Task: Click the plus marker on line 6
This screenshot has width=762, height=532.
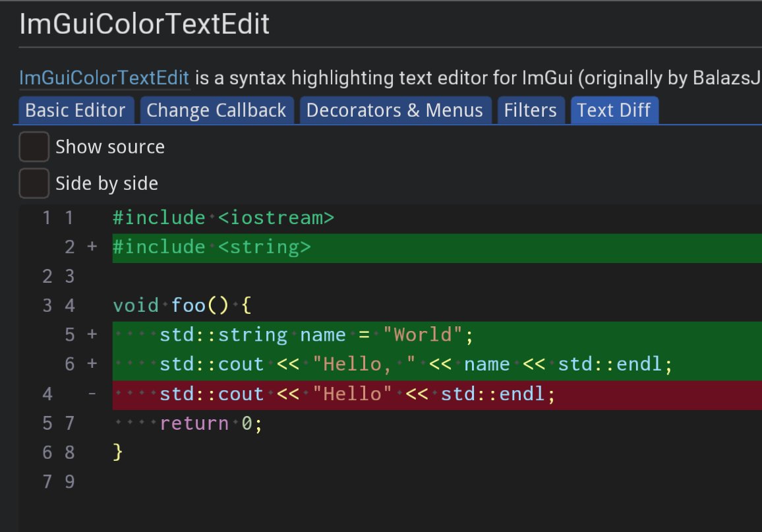Action: coord(92,363)
